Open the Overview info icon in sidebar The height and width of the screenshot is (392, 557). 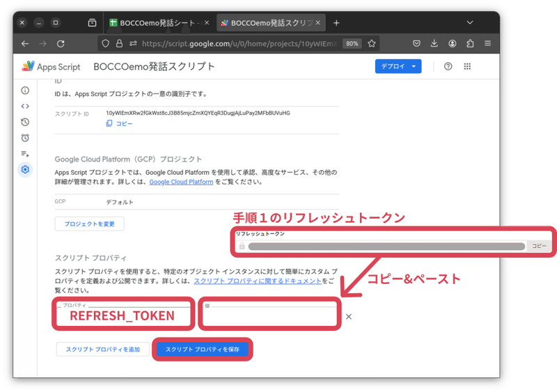(x=25, y=91)
